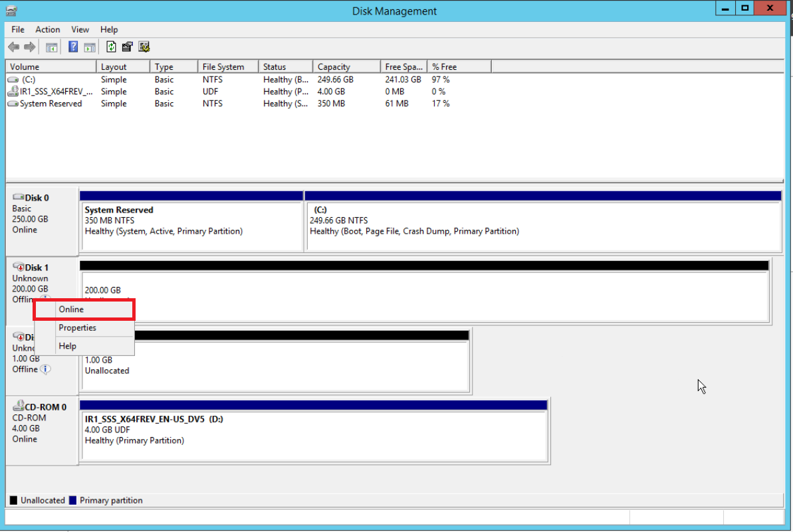Choose Properties from the context menu
This screenshot has height=532, width=793.
77,328
